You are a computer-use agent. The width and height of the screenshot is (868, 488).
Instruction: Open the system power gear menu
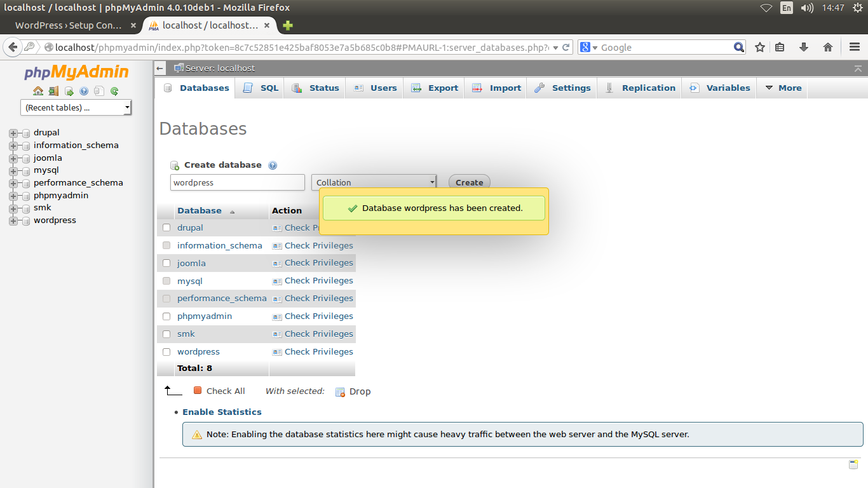[858, 8]
